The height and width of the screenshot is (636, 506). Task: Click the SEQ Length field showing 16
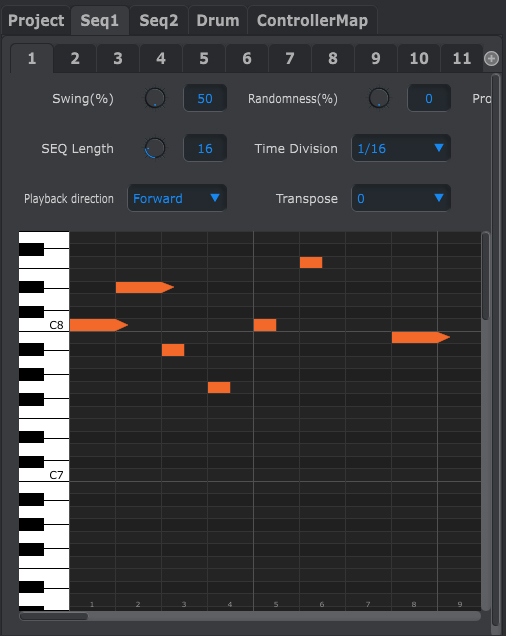tap(205, 148)
